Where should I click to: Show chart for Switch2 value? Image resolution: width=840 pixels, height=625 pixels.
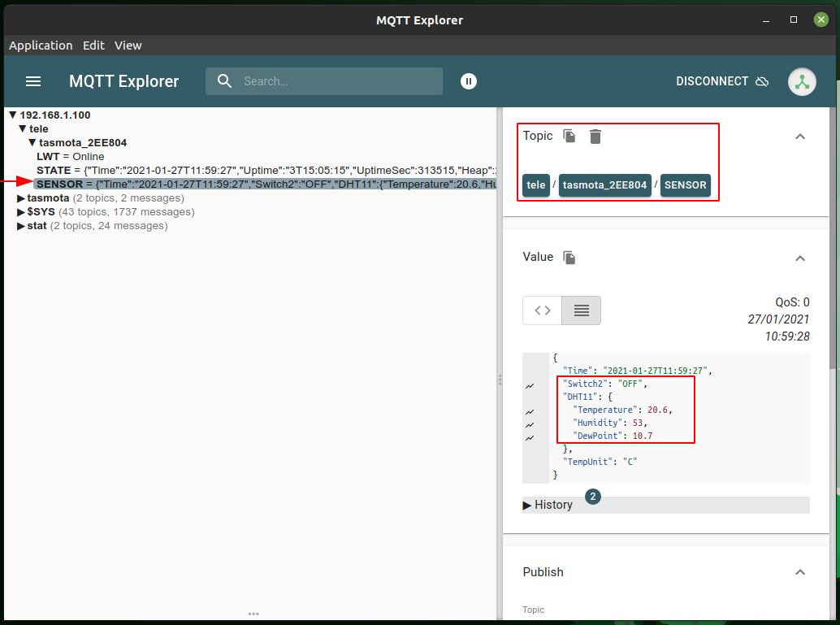tap(530, 386)
